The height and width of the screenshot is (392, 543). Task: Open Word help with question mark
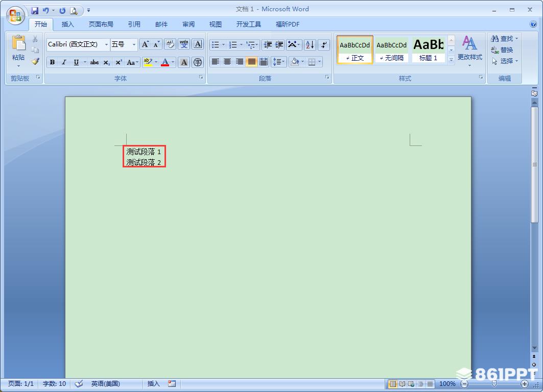[533, 24]
